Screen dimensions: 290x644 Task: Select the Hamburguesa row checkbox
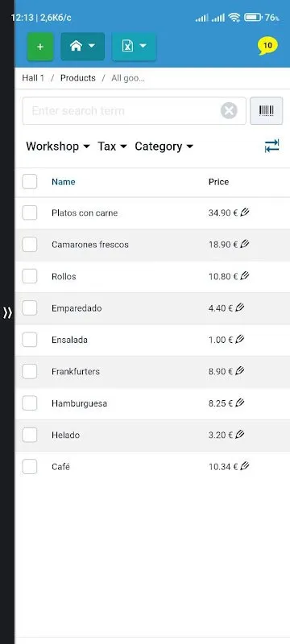click(x=30, y=403)
